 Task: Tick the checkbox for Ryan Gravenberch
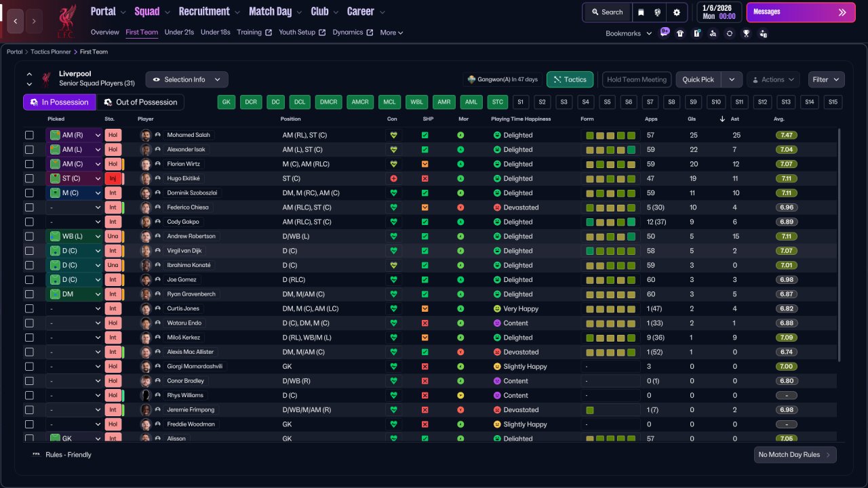pos(29,294)
